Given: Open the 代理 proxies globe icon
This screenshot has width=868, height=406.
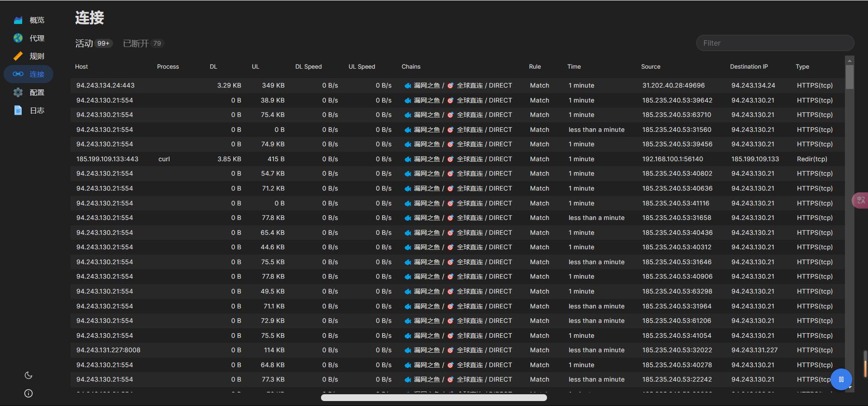Looking at the screenshot, I should coord(18,38).
